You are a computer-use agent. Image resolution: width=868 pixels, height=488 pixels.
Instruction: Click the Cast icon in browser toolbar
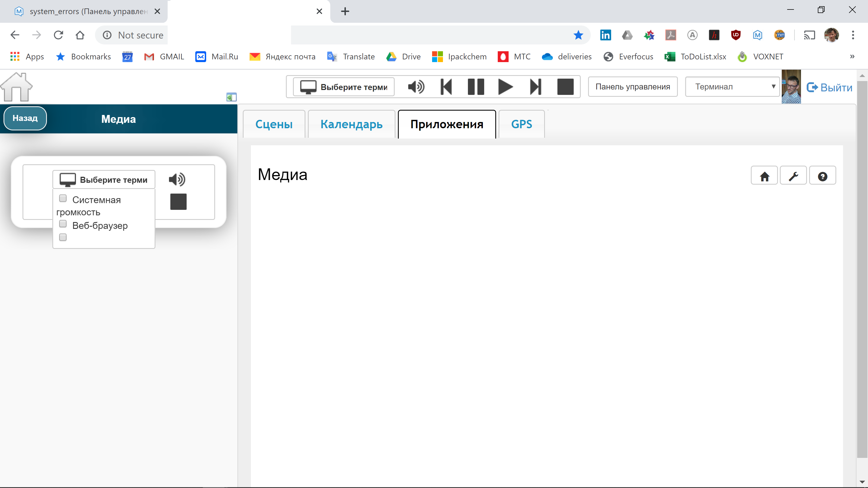point(810,35)
